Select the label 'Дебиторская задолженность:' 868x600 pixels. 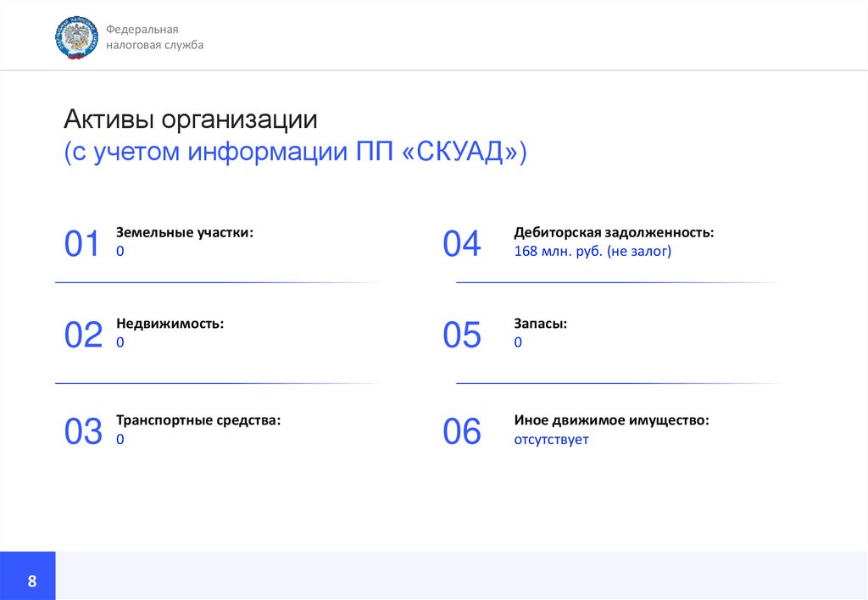(614, 232)
